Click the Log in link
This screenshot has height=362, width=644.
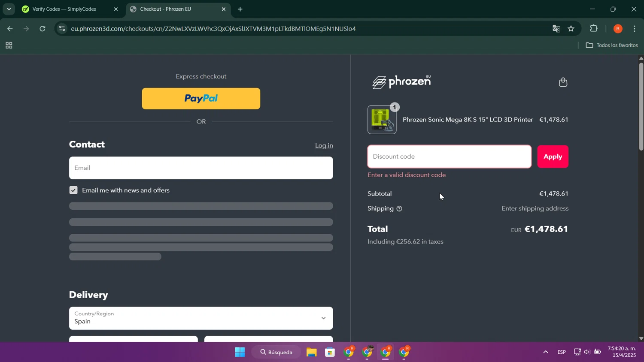coord(324,145)
